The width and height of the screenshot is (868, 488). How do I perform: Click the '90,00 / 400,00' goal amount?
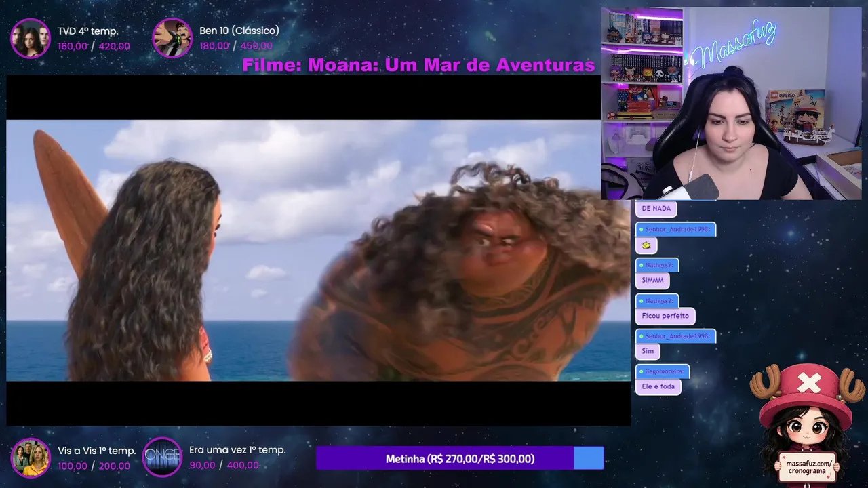click(x=224, y=465)
